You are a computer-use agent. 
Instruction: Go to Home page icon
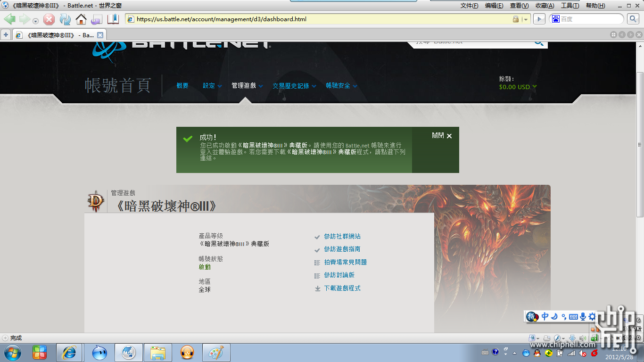pos(81,19)
